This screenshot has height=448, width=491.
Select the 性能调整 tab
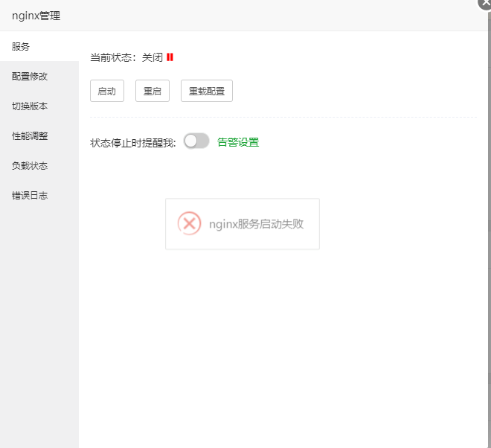[39, 135]
